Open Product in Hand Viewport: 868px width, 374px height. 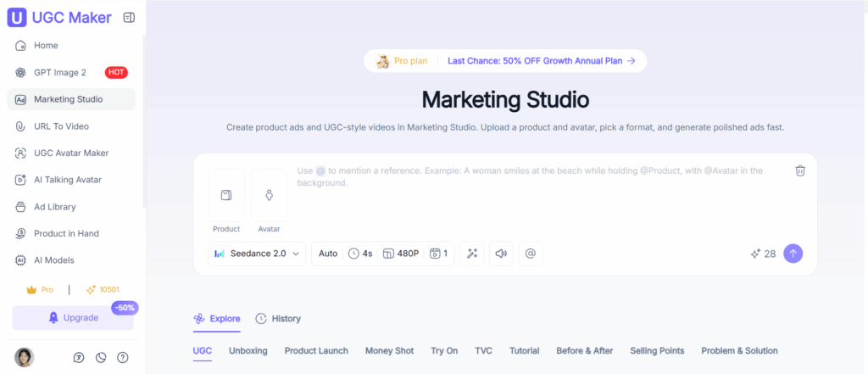(x=71, y=233)
